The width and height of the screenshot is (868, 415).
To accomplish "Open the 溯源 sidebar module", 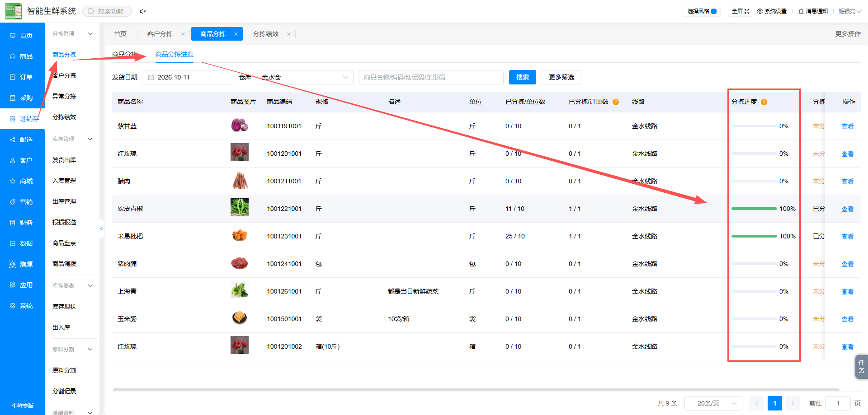I will (x=23, y=264).
